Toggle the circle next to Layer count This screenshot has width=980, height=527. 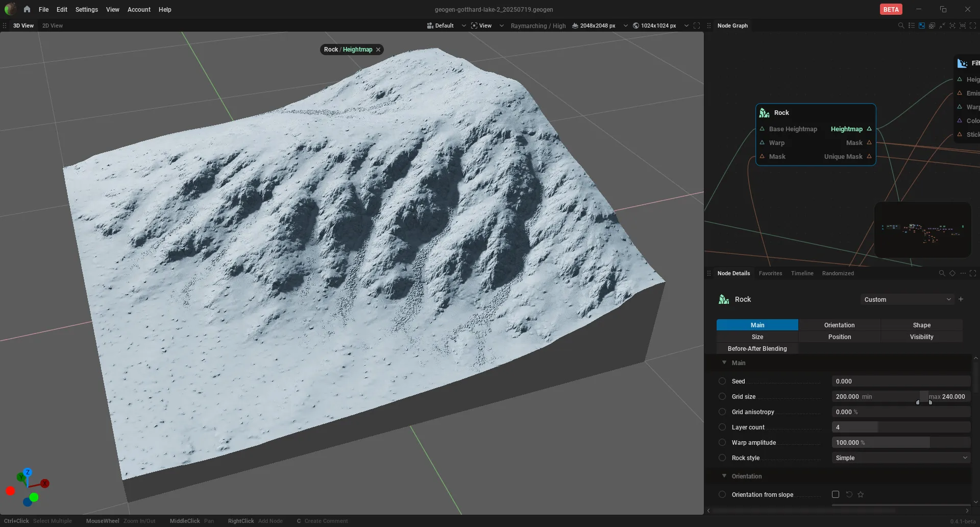pyautogui.click(x=722, y=427)
